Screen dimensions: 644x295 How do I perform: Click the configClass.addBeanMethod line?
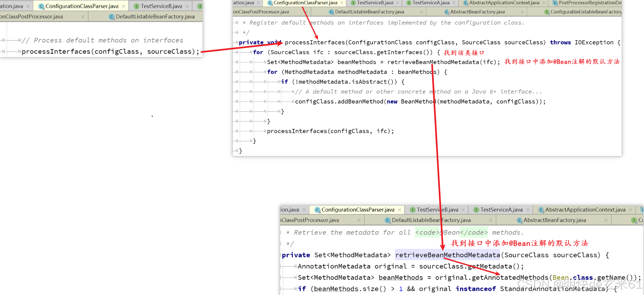tap(420, 102)
